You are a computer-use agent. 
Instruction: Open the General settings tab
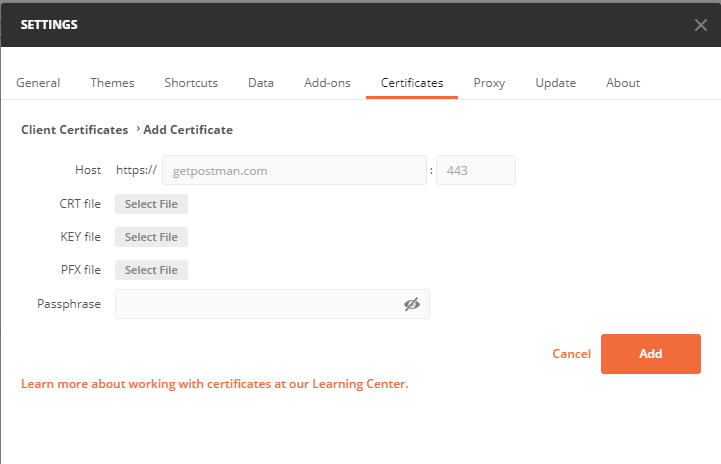(38, 83)
